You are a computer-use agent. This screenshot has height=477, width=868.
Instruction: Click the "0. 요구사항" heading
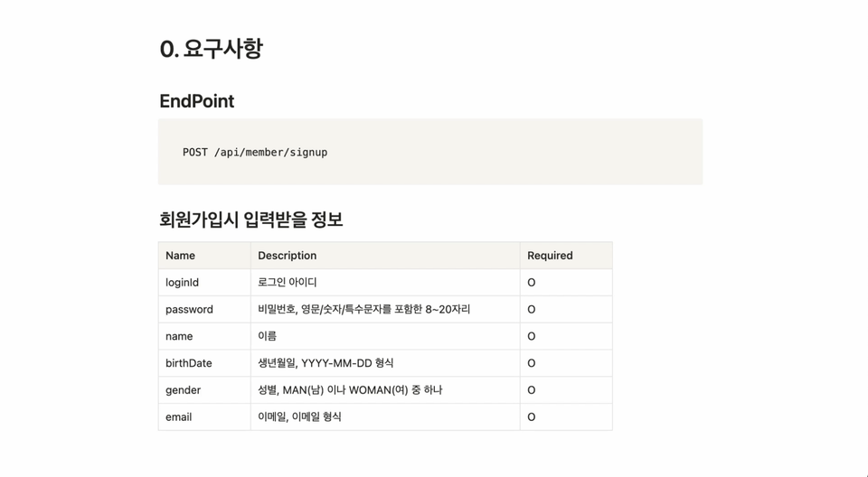(211, 49)
